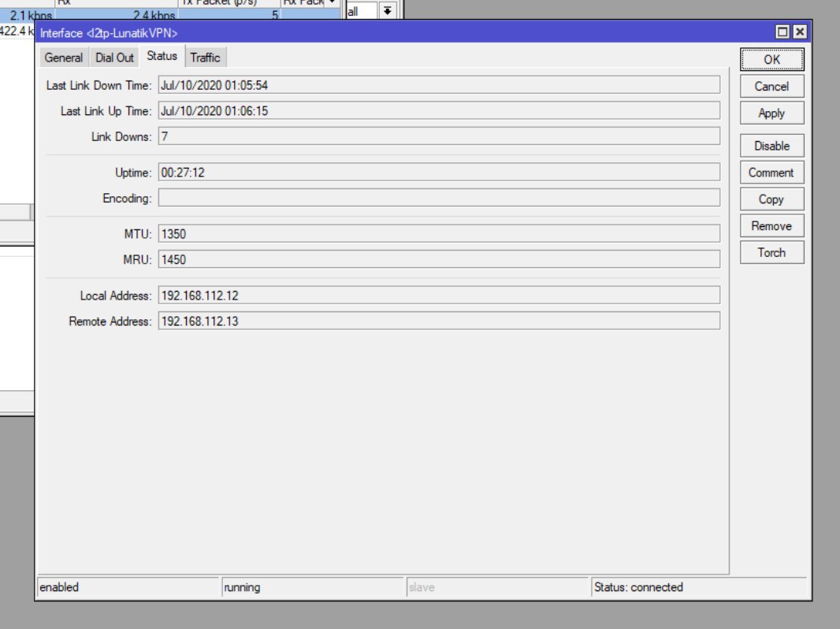
Task: Click the 'running' status bar entry
Action: [312, 587]
